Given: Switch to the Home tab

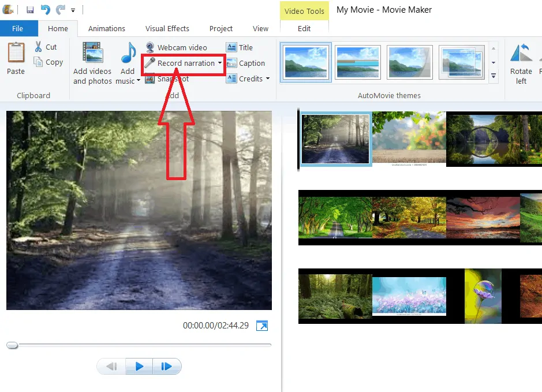Looking at the screenshot, I should click(x=58, y=29).
